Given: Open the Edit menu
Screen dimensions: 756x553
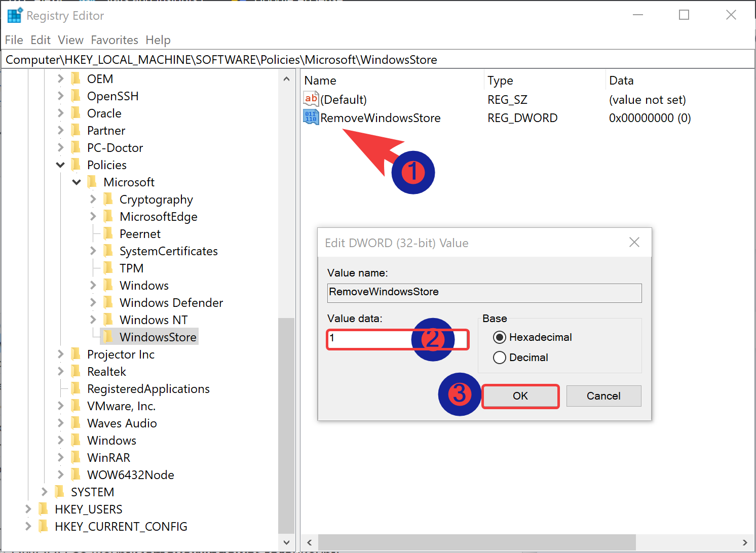Looking at the screenshot, I should coord(41,40).
